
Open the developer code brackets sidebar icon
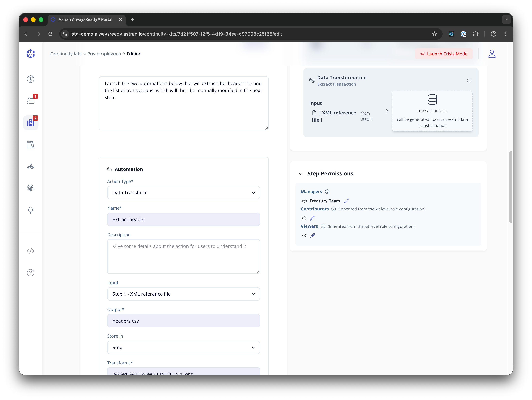[31, 251]
